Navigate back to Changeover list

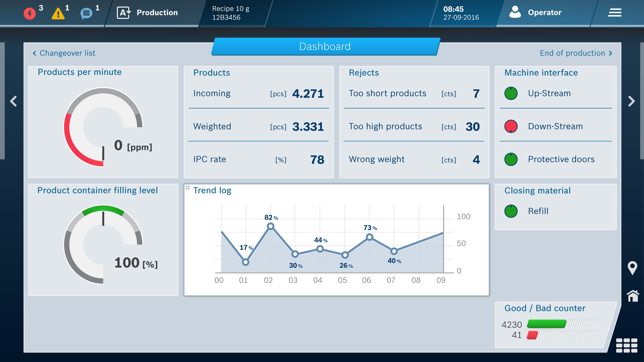(x=64, y=53)
